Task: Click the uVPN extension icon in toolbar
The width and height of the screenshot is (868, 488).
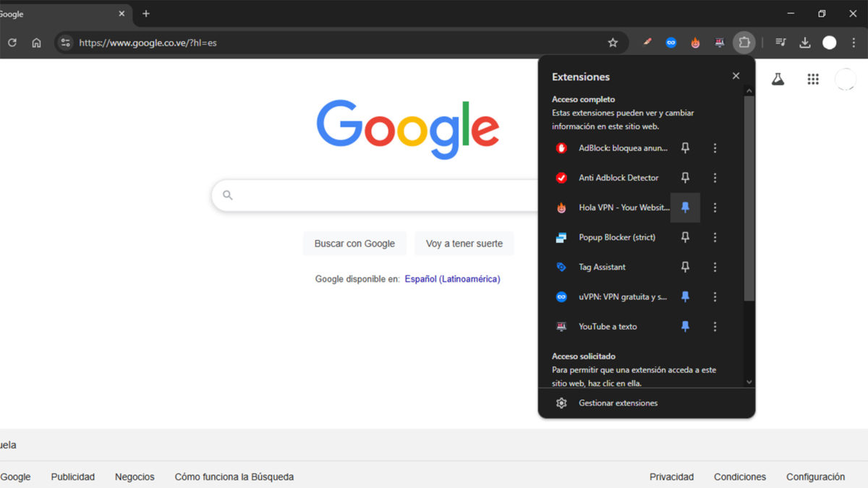Action: point(671,42)
